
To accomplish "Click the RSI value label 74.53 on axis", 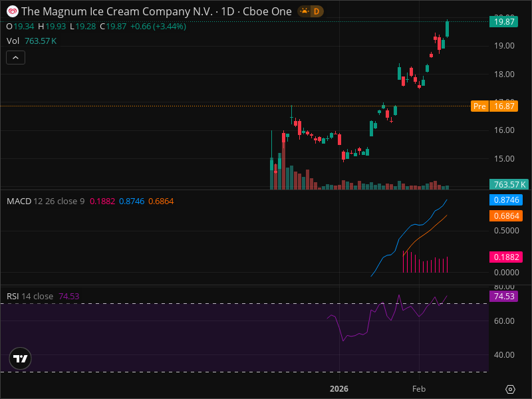I will [503, 296].
